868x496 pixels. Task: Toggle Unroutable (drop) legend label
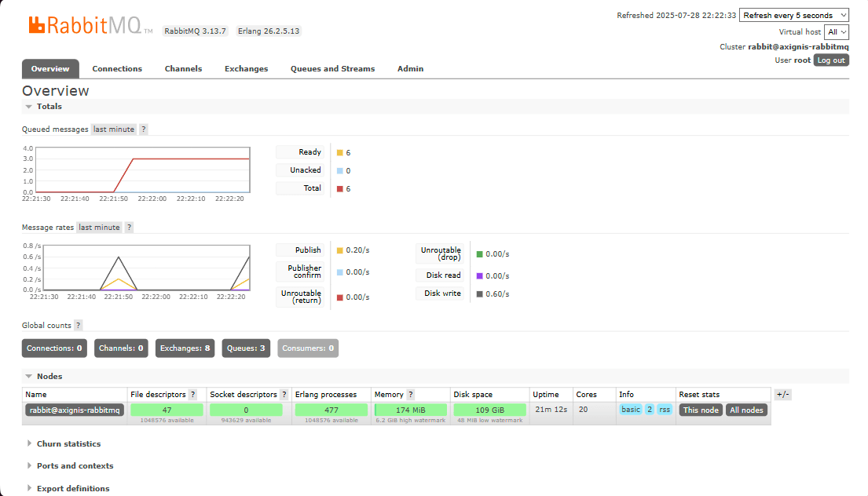click(440, 253)
